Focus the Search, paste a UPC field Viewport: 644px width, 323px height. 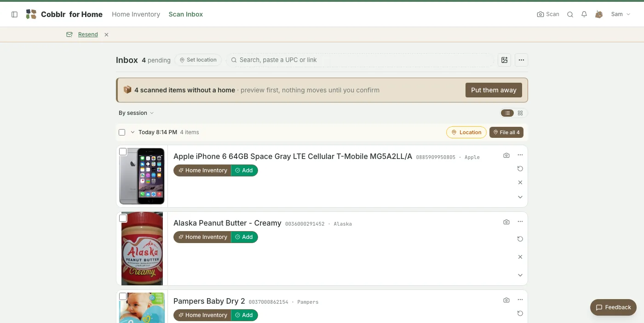(360, 60)
